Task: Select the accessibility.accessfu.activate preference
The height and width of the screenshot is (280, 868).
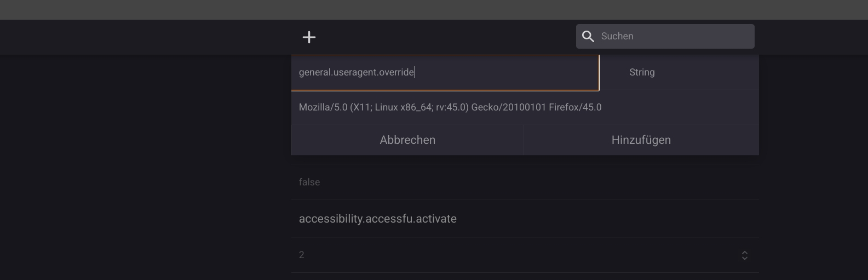Action: tap(378, 219)
